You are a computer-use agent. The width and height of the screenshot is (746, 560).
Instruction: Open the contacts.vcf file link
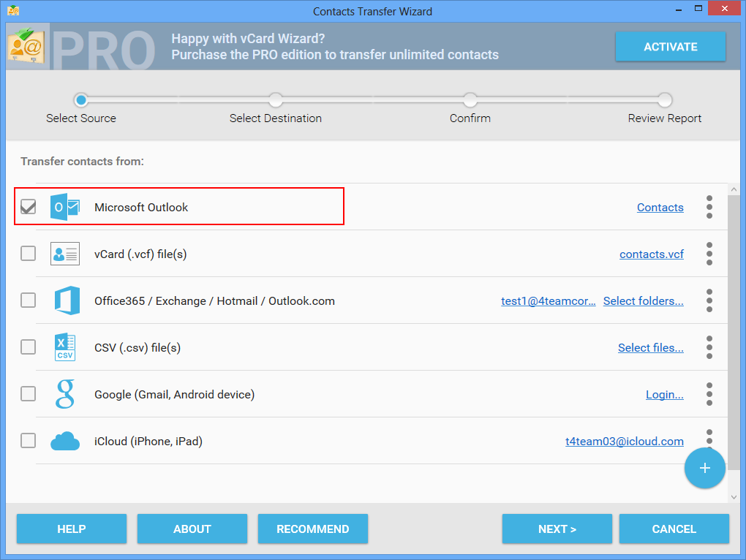[x=652, y=254]
